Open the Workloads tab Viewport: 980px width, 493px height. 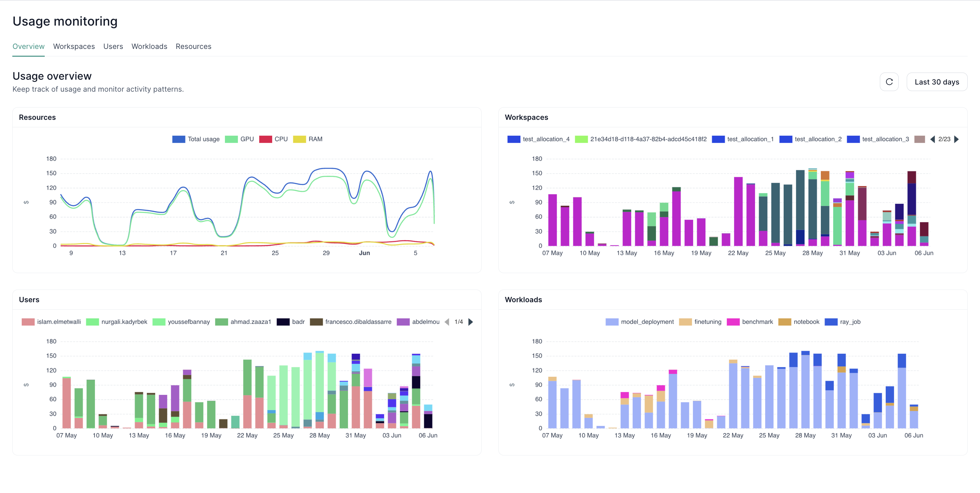coord(149,46)
